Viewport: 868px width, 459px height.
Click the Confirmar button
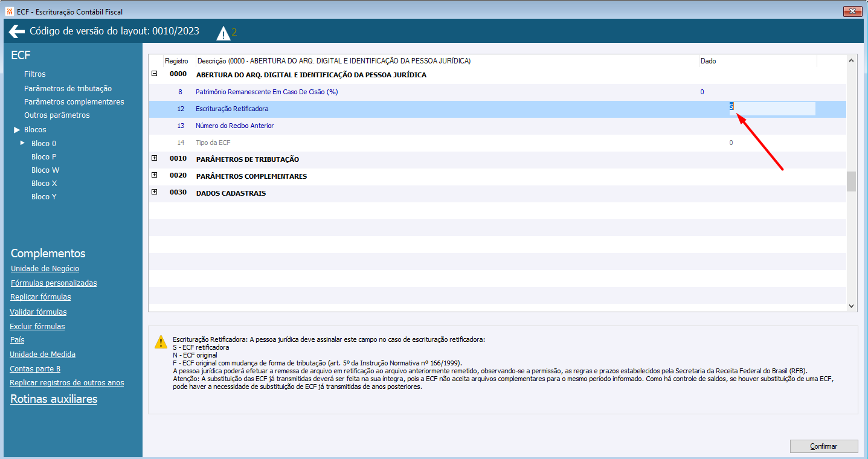(824, 446)
